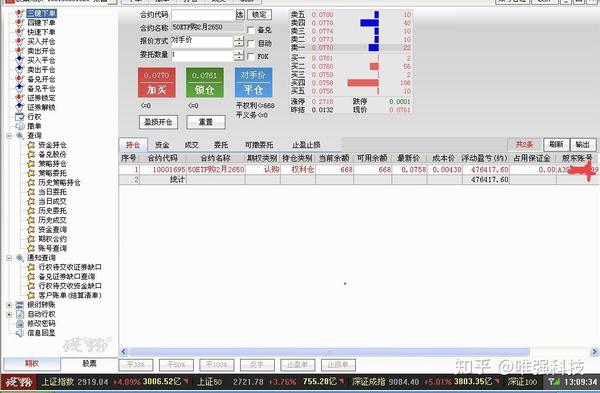Expand the 自动行权 tree node

(9, 314)
